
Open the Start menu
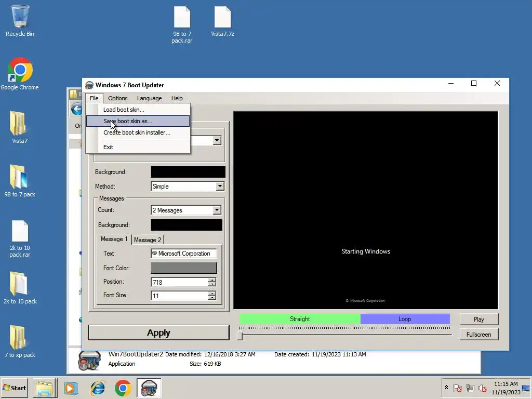14,388
